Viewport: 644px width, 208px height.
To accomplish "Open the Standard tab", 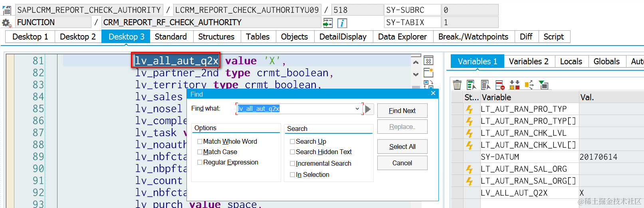I will 171,37.
